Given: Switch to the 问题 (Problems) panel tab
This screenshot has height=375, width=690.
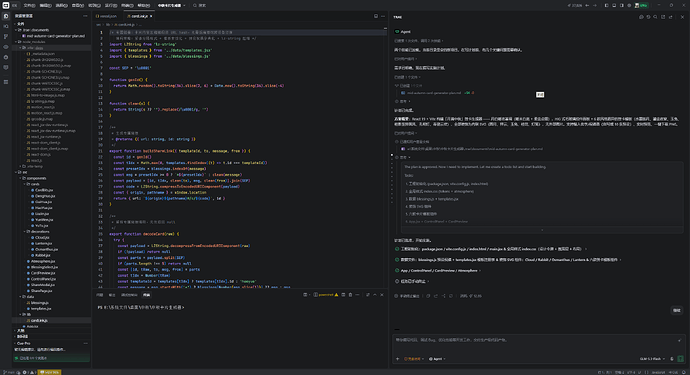Looking at the screenshot, I should pos(99,295).
